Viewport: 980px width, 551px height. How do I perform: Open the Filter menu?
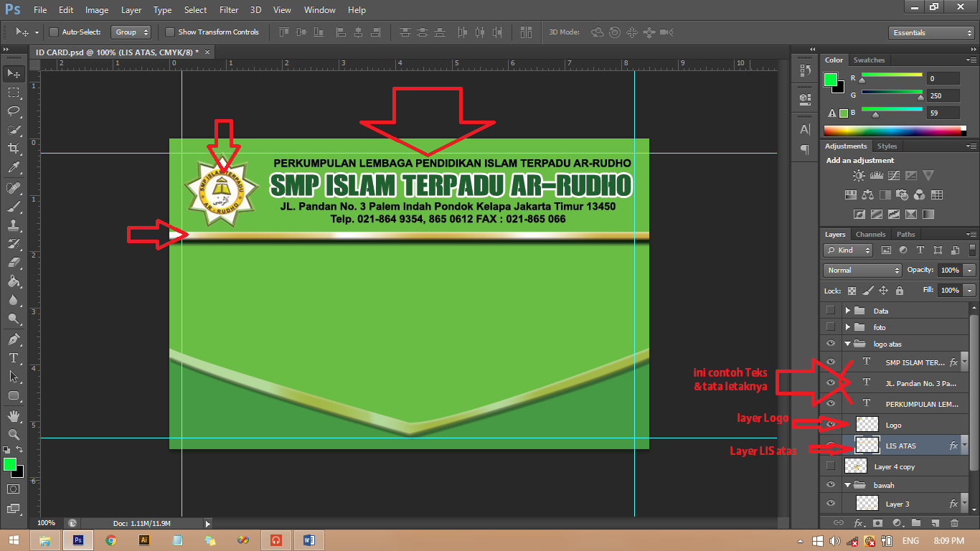coord(229,10)
